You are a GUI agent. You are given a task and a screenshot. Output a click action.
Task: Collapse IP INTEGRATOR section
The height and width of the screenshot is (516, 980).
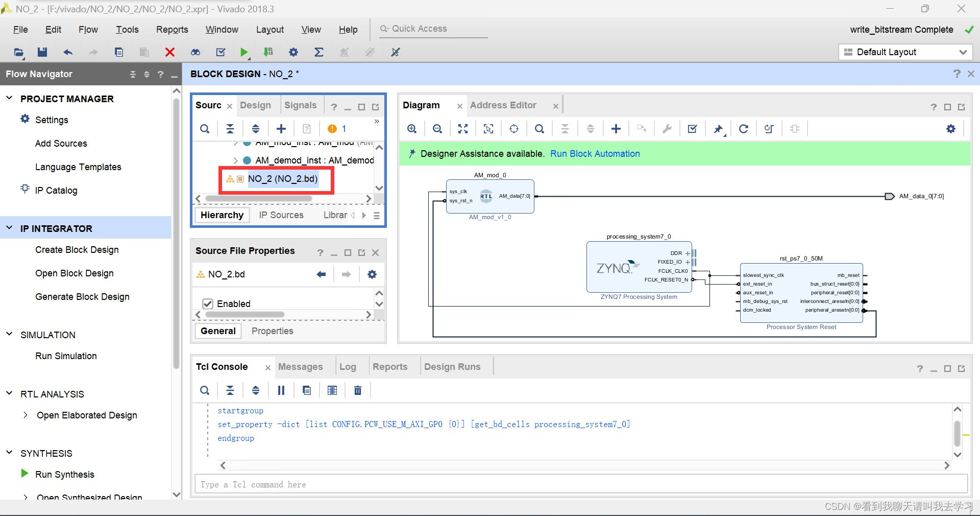pos(9,228)
